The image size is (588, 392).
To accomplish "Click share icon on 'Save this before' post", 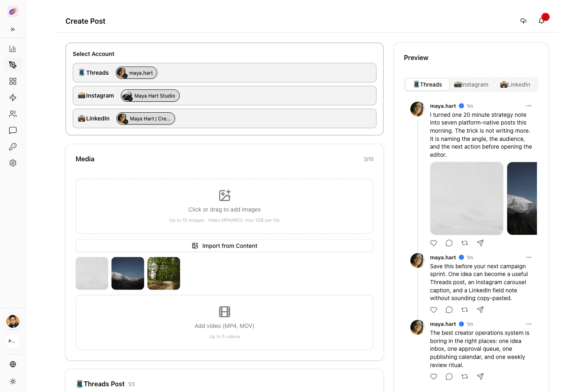I will tap(480, 310).
